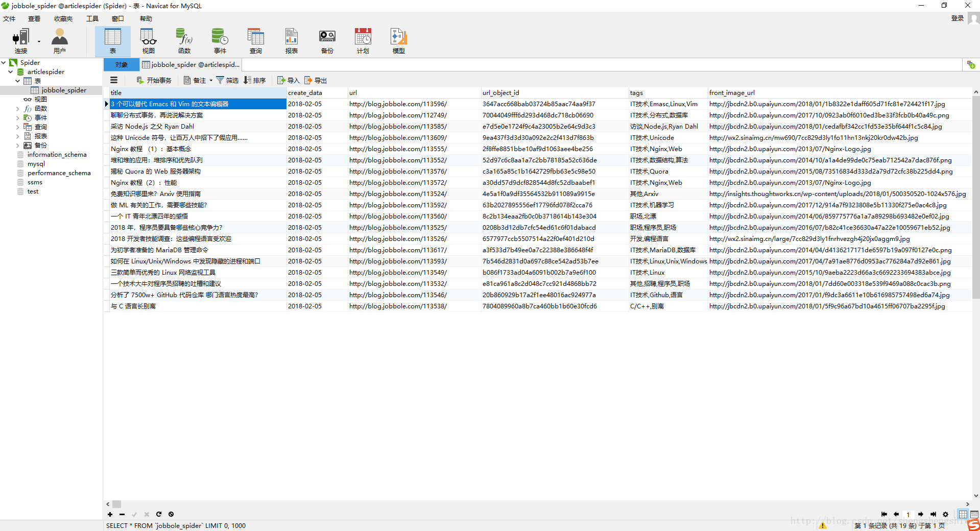980x531 pixels.
Task: Open the 窗口 menu
Action: point(118,18)
